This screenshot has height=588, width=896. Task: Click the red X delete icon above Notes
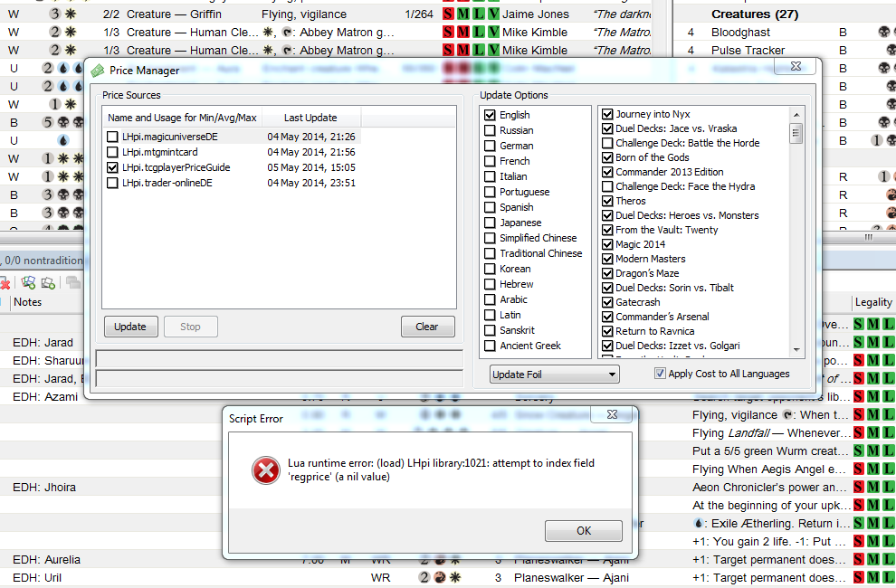[5, 283]
